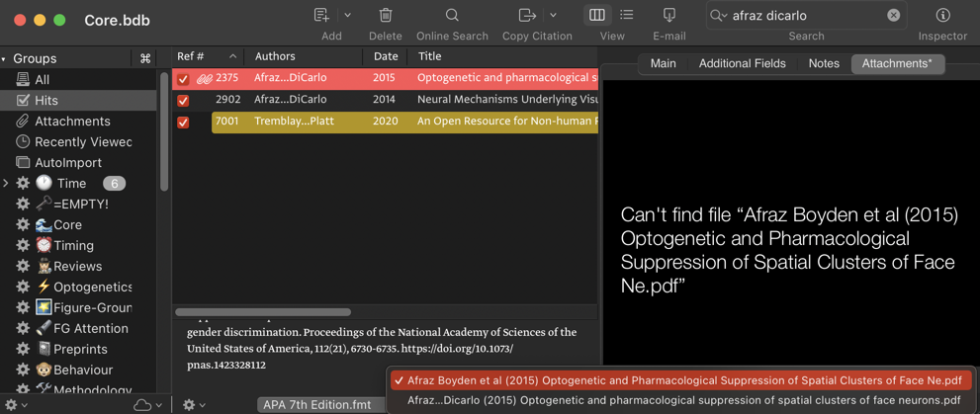This screenshot has width=980, height=414.
Task: Click the paperclip attachment icon on row 2375
Action: [x=205, y=79]
